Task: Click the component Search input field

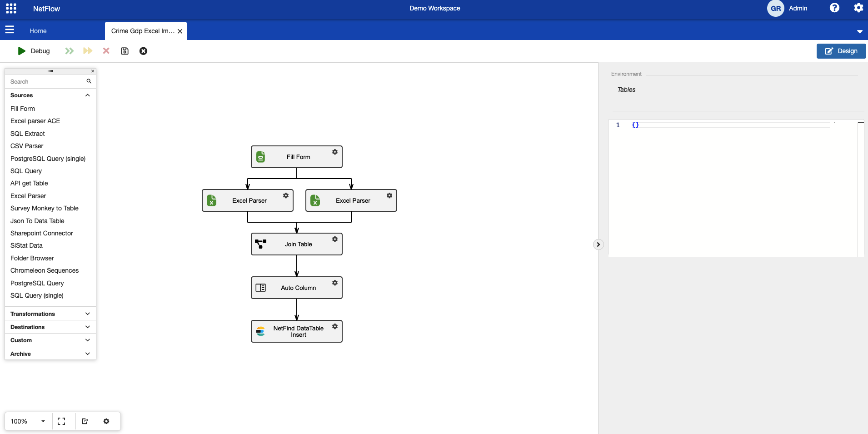Action: [x=46, y=82]
